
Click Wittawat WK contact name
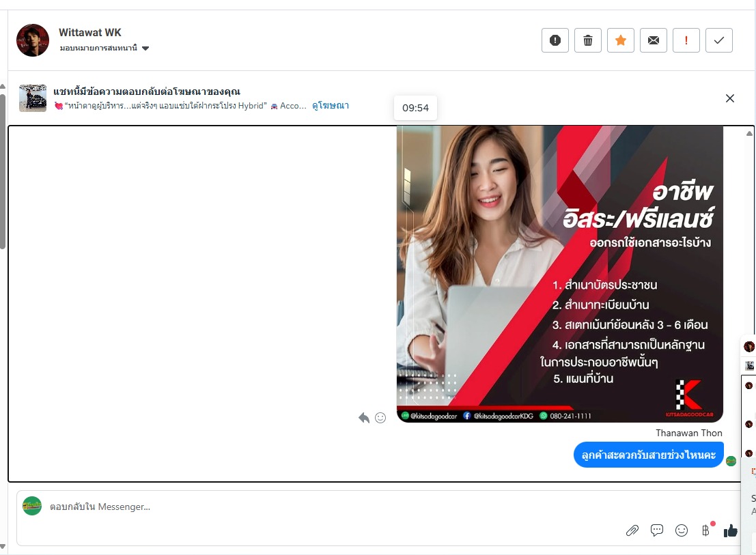pyautogui.click(x=90, y=32)
